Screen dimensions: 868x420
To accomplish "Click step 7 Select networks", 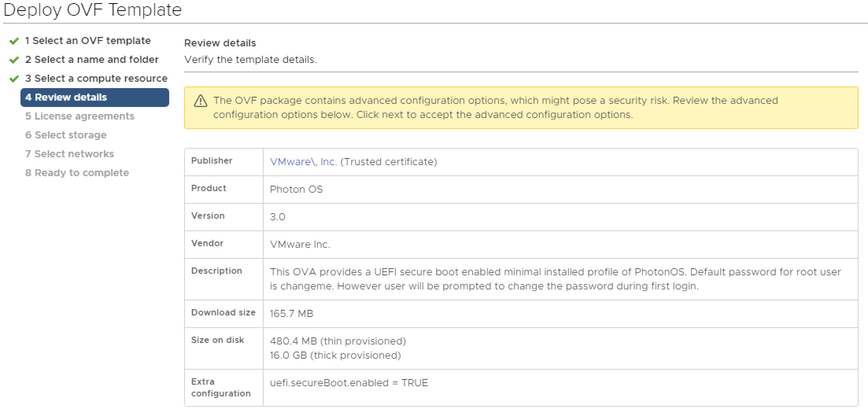I will [x=69, y=154].
